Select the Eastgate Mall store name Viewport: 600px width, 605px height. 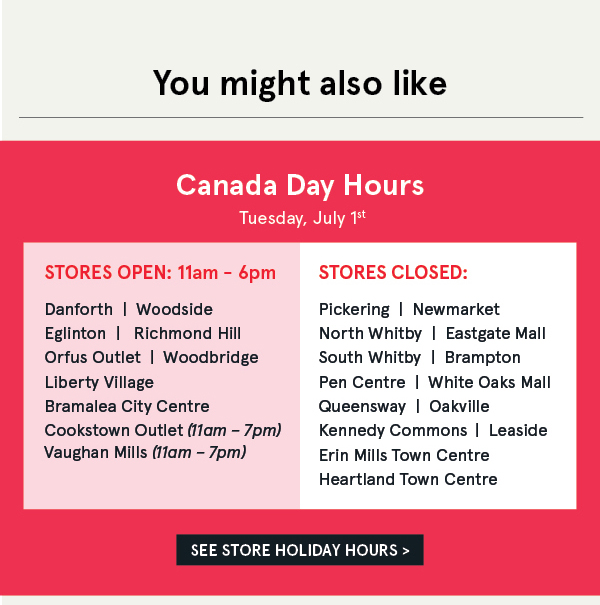(496, 333)
